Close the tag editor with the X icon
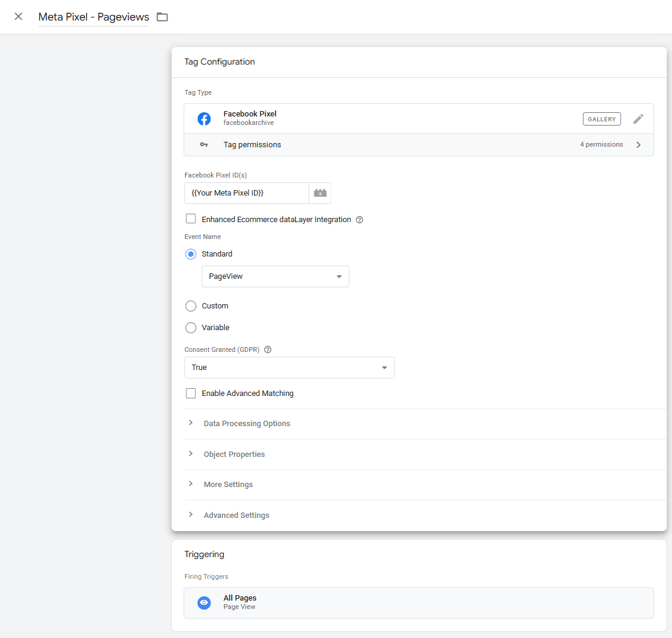The height and width of the screenshot is (638, 672). pos(18,17)
